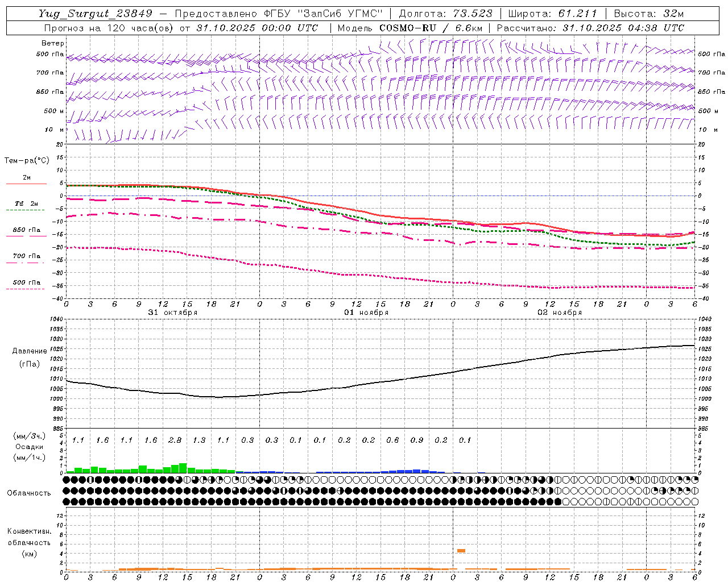The image size is (728, 582).
Task: Click the 500 гПа temperature legend entry
Action: coord(26,282)
